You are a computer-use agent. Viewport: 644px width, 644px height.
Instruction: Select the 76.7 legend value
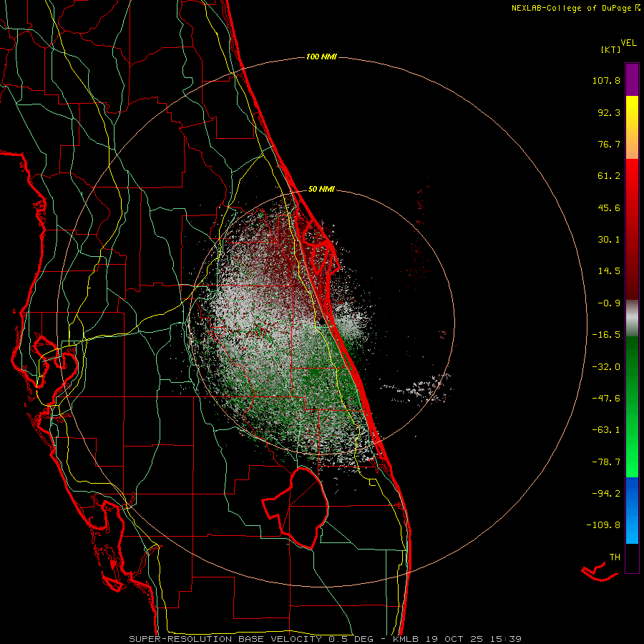click(x=609, y=144)
